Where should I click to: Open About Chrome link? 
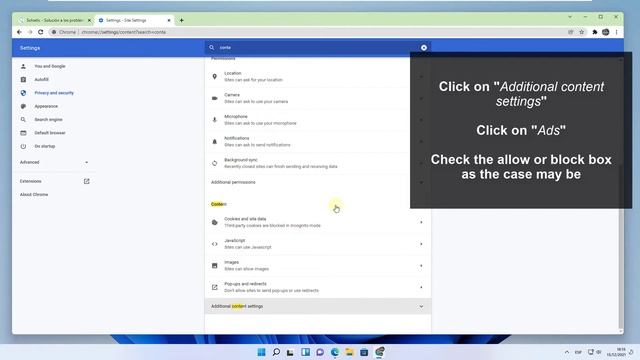tap(34, 195)
